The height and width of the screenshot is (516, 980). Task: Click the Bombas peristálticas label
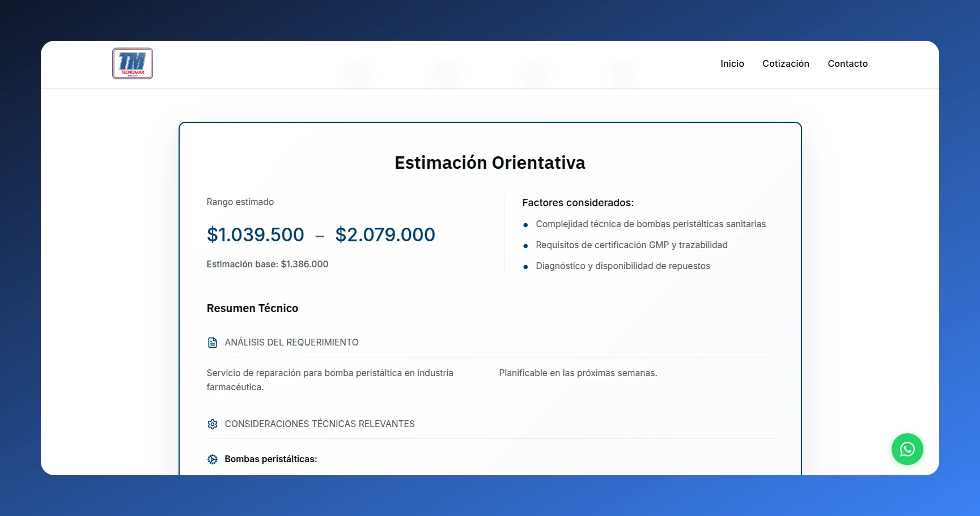pos(271,459)
